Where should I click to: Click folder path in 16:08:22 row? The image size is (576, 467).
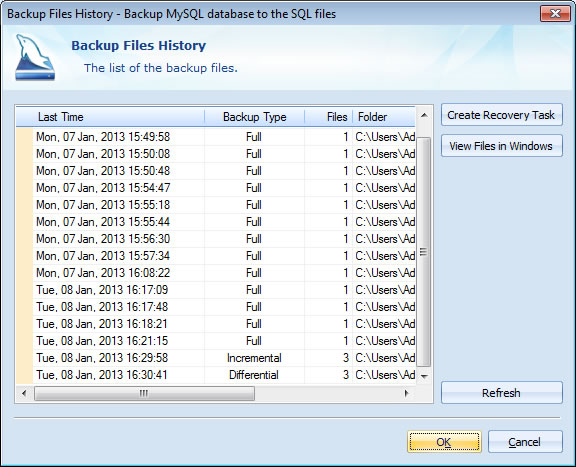point(384,273)
